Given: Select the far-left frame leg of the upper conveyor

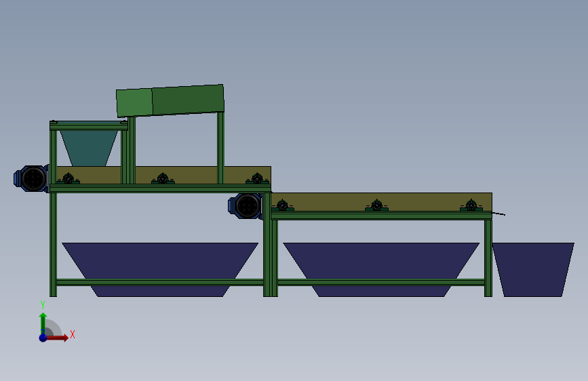Looking at the screenshot, I should click(x=54, y=245).
